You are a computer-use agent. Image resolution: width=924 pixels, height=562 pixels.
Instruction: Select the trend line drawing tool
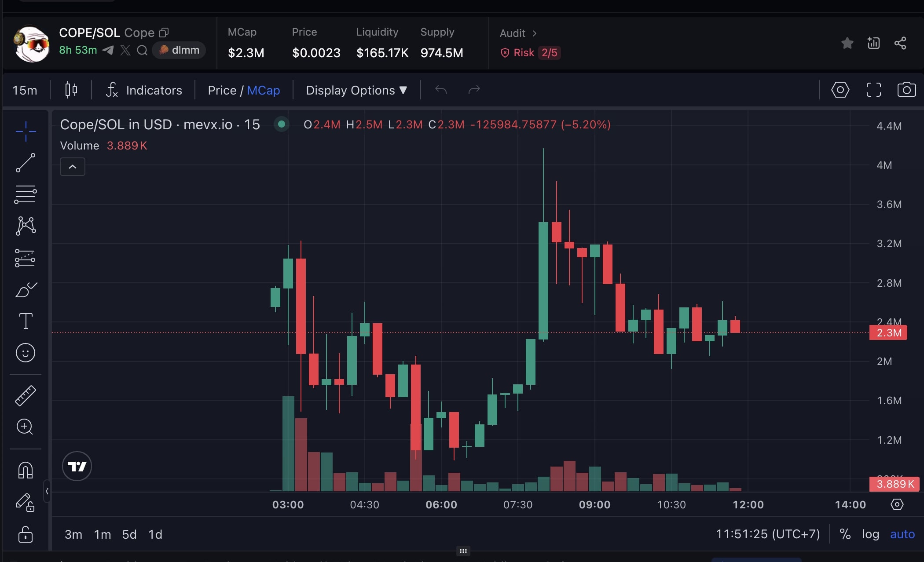click(x=26, y=163)
